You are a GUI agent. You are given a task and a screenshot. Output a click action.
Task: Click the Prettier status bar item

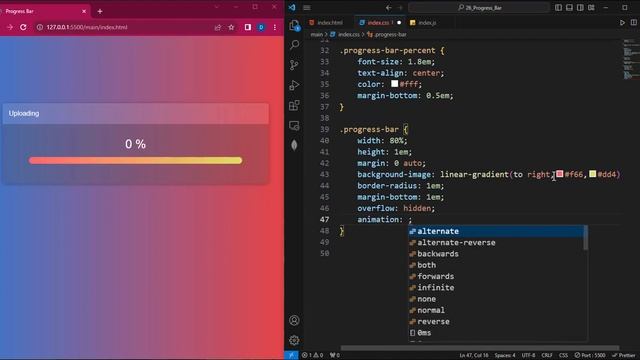click(624, 356)
